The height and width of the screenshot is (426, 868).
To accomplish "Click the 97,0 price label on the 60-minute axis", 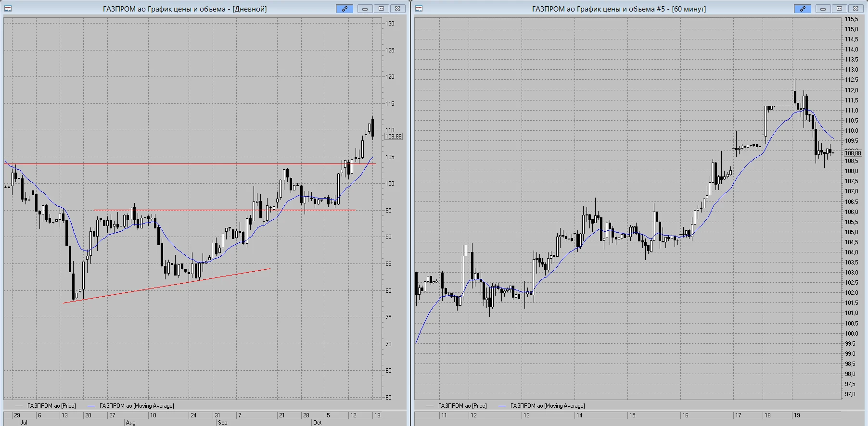I will pos(851,394).
